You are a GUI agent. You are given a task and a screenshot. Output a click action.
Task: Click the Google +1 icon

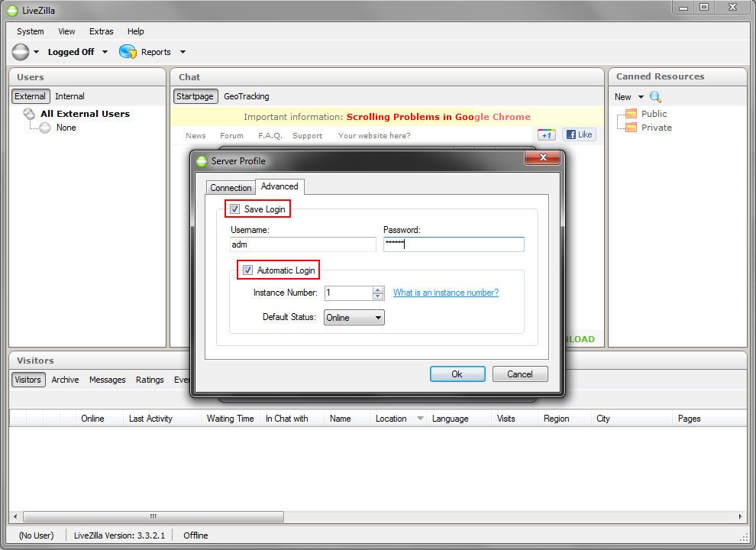[x=546, y=134]
